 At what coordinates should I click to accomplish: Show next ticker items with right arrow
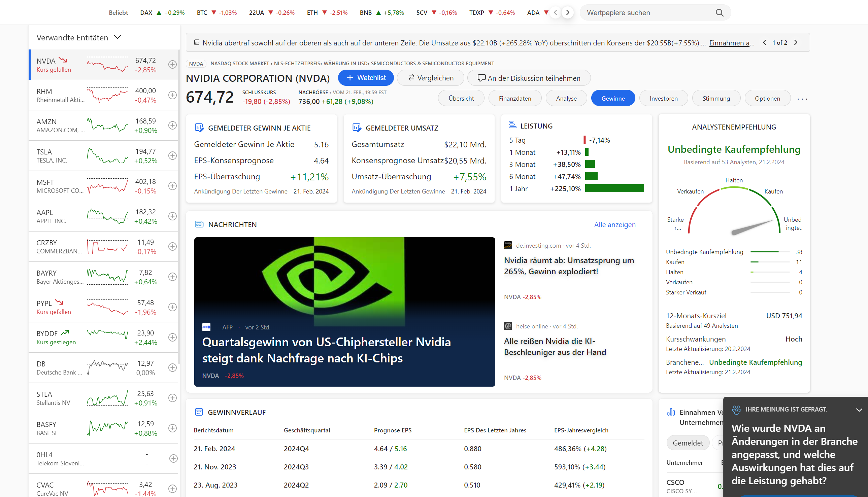[568, 13]
